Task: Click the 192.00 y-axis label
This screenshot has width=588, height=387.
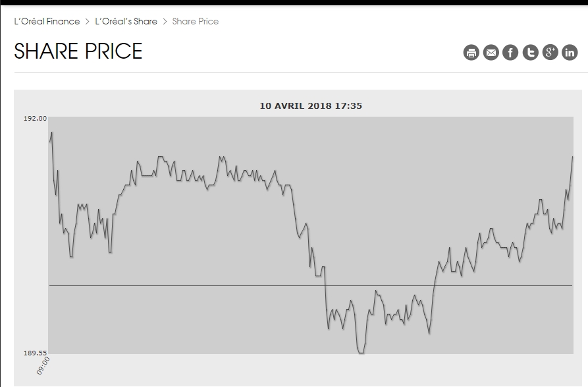Action: point(36,119)
